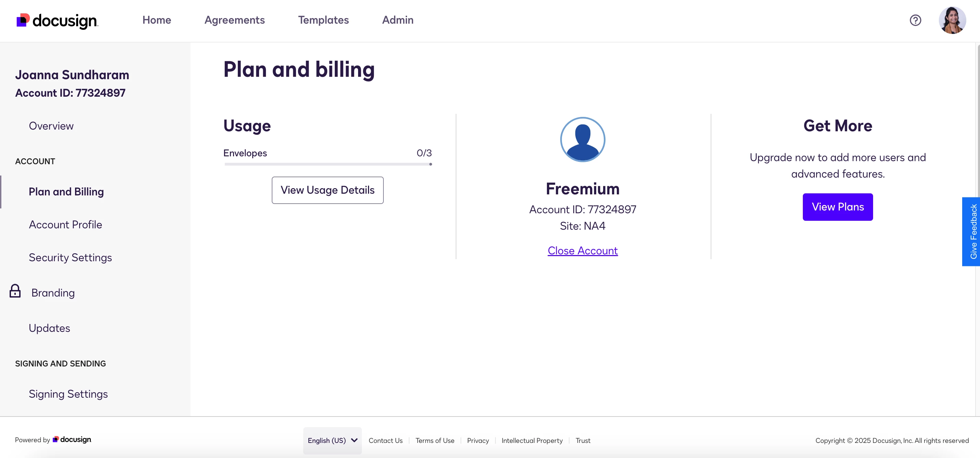Select Plan and Billing in sidebar
The height and width of the screenshot is (458, 980).
point(66,192)
